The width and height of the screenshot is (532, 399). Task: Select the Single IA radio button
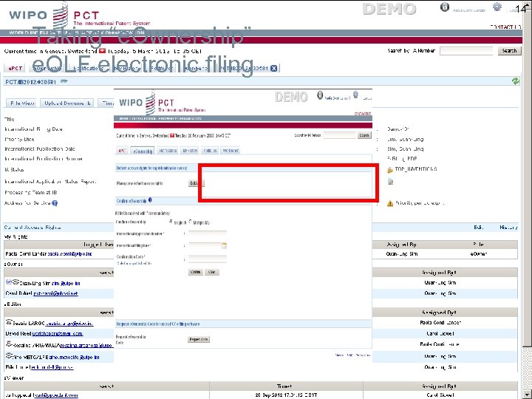171,222
